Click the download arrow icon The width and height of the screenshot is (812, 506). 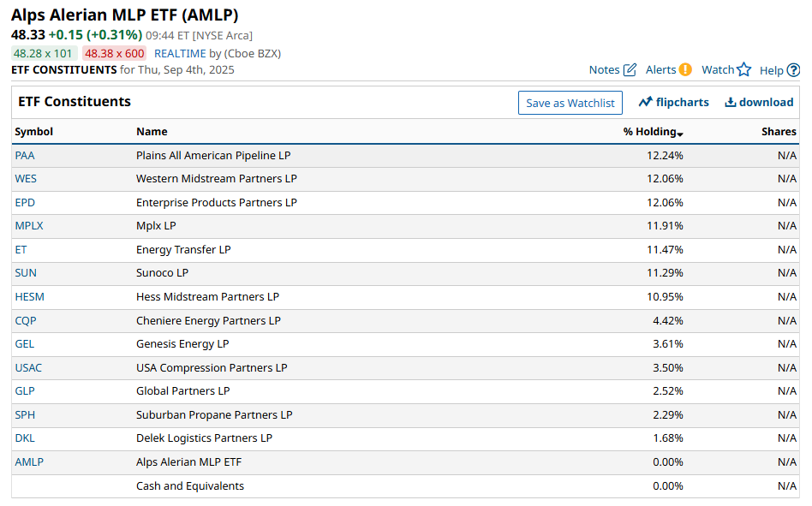(730, 102)
